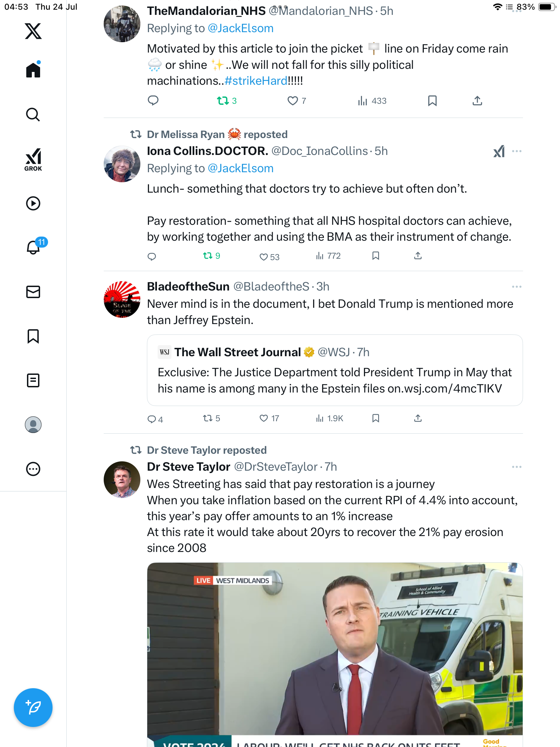This screenshot has height=747, width=560.
Task: Open the #strikeHard hashtag link
Action: pos(256,81)
